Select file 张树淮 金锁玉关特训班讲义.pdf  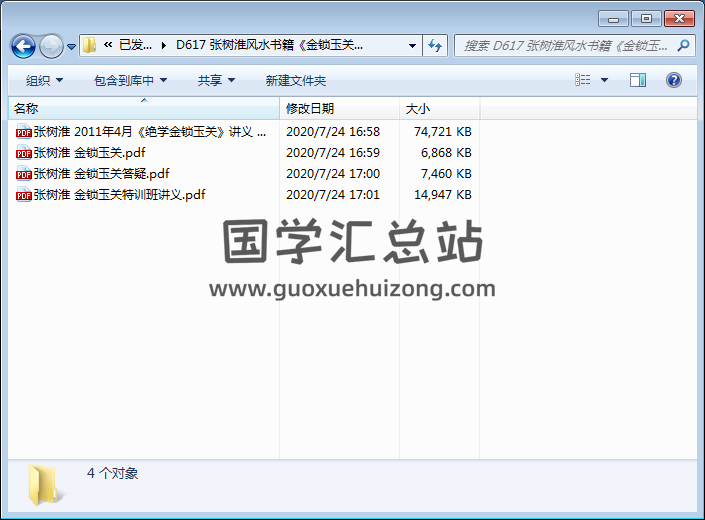pyautogui.click(x=119, y=195)
